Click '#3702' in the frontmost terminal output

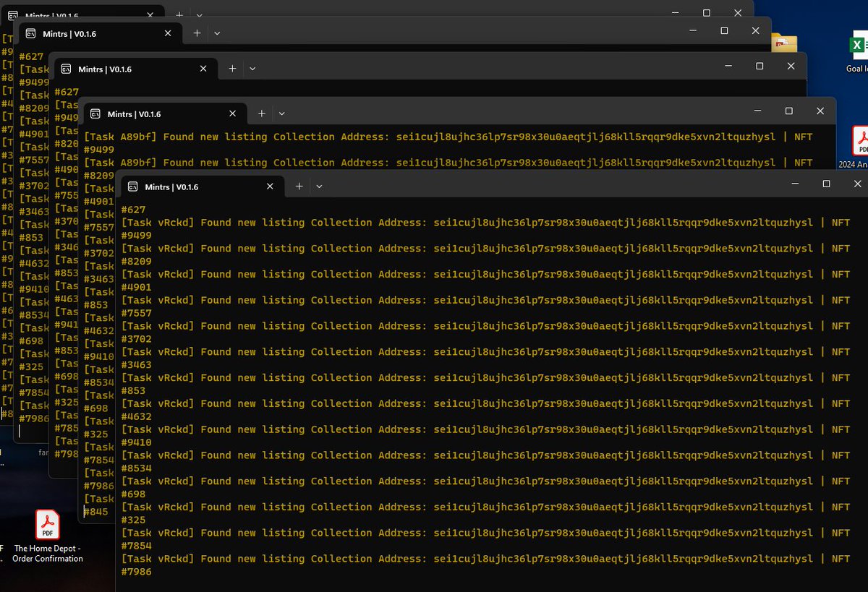[x=136, y=339]
